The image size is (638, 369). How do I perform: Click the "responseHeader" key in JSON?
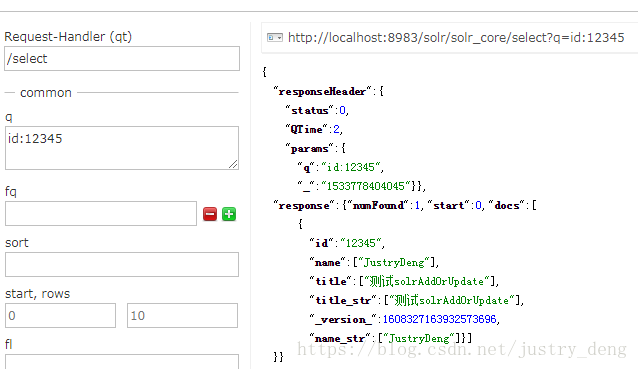(322, 92)
